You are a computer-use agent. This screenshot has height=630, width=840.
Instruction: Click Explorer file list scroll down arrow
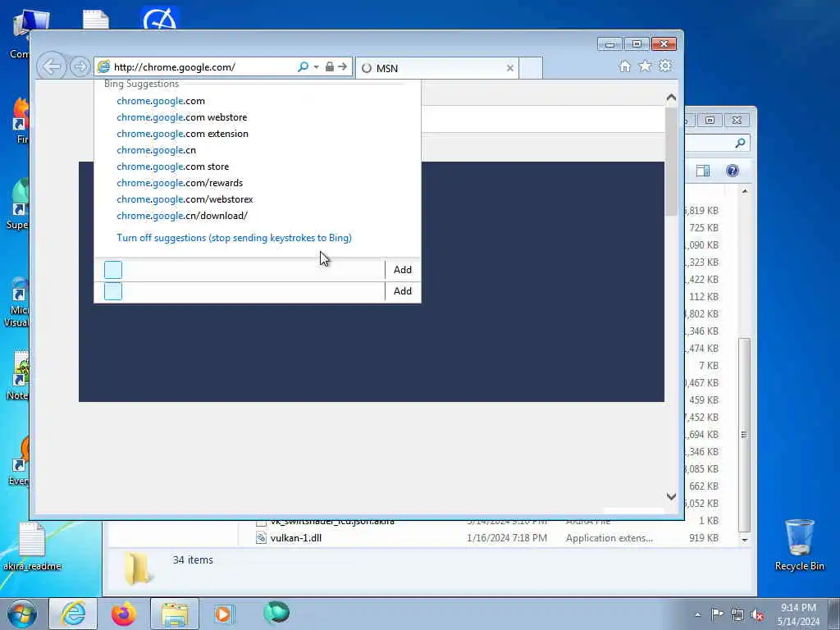coord(745,540)
